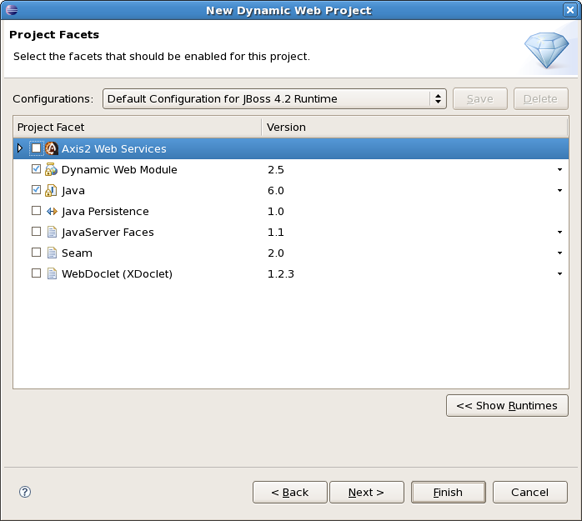Viewport: 582px width, 521px height.
Task: Open the JavaServer Faces version dropdown
Action: coord(560,232)
